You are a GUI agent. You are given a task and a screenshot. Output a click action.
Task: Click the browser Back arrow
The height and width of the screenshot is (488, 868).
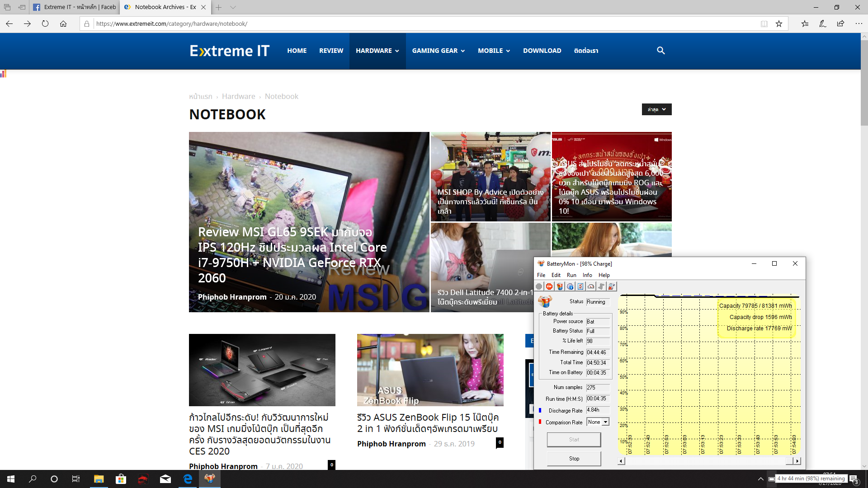9,23
